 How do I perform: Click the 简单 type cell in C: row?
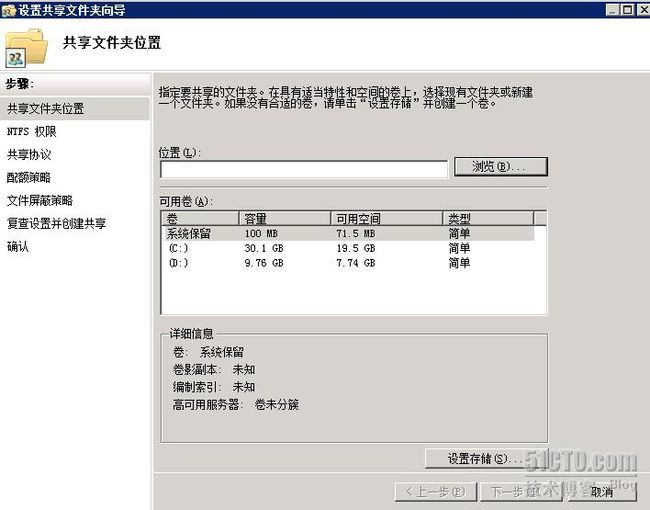(459, 248)
